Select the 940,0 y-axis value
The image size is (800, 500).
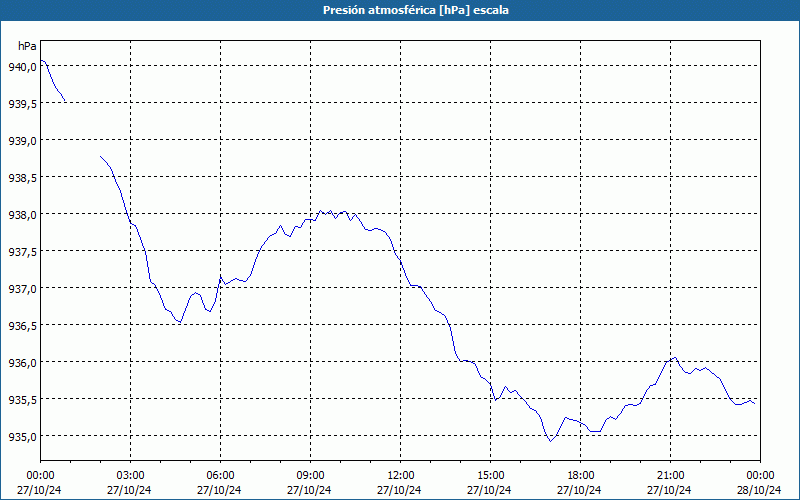22,67
